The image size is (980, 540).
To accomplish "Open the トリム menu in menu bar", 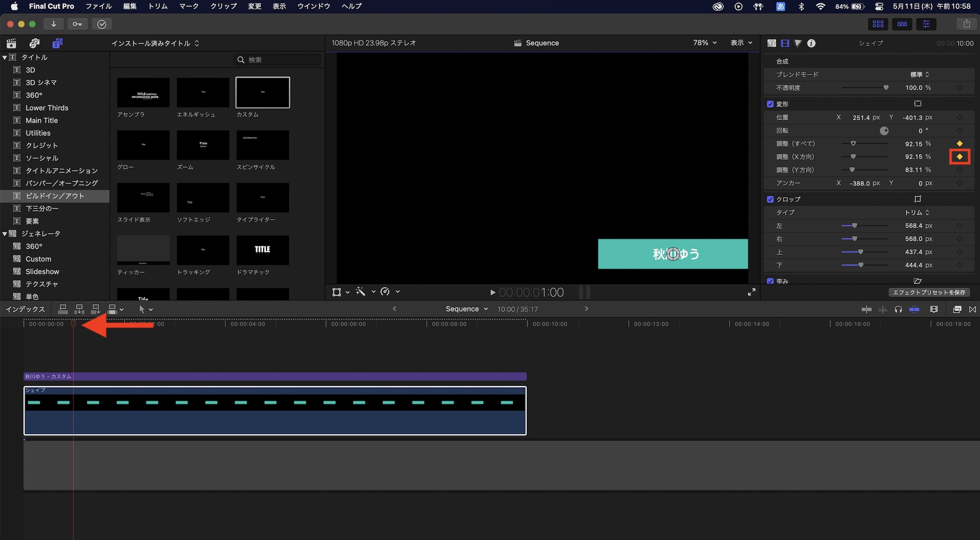I will pyautogui.click(x=158, y=6).
